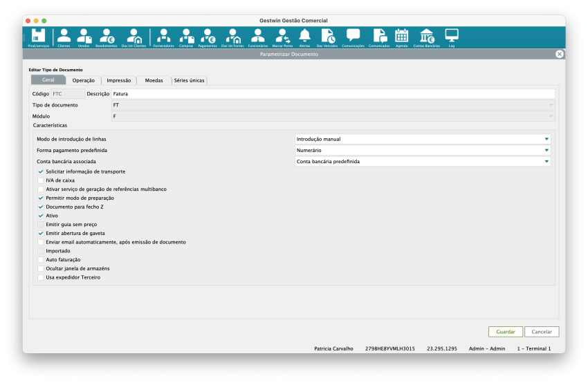This screenshot has height=383, width=588.
Task: Open Forma pagamento predefinida dropdown
Action: [423, 150]
